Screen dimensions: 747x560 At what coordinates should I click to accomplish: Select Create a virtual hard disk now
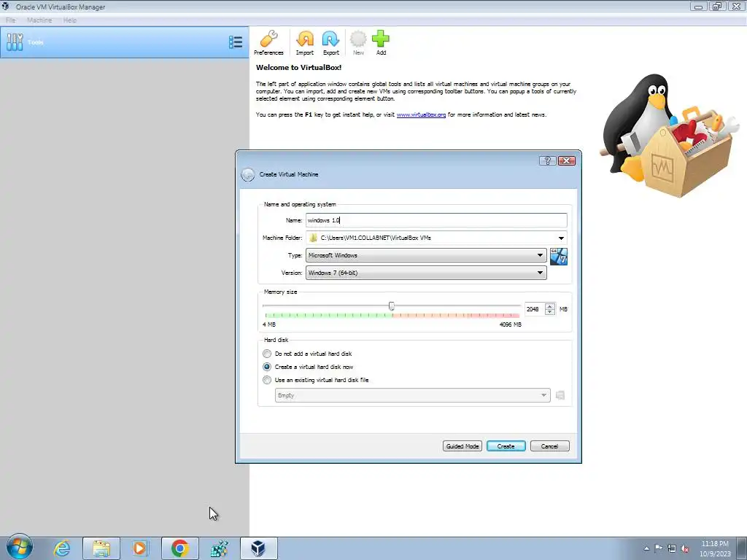point(267,367)
